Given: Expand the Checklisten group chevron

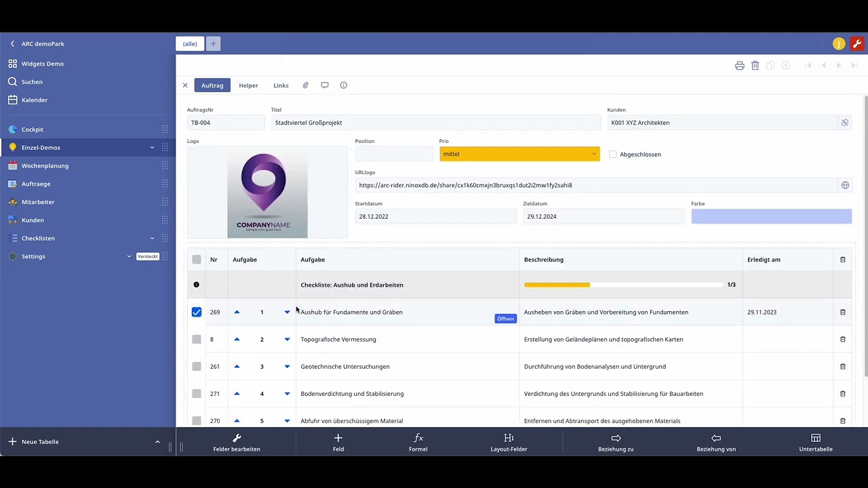Looking at the screenshot, I should tap(152, 239).
